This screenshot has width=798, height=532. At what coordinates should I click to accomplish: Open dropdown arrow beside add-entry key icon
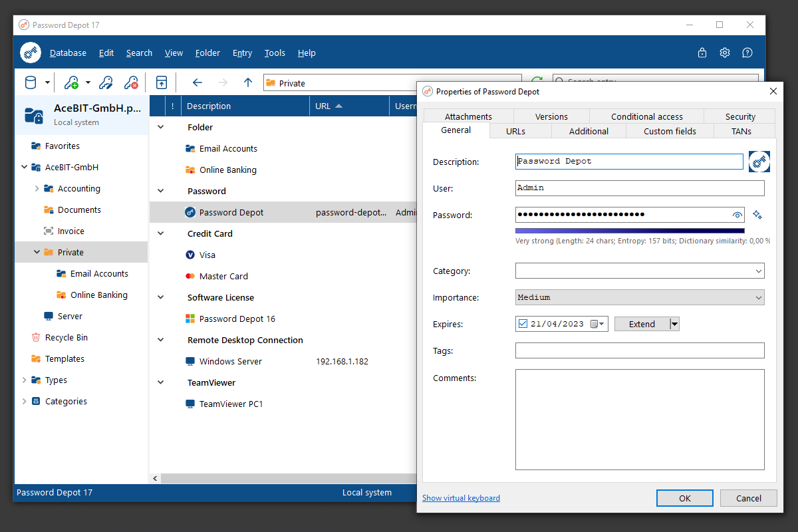click(88, 83)
